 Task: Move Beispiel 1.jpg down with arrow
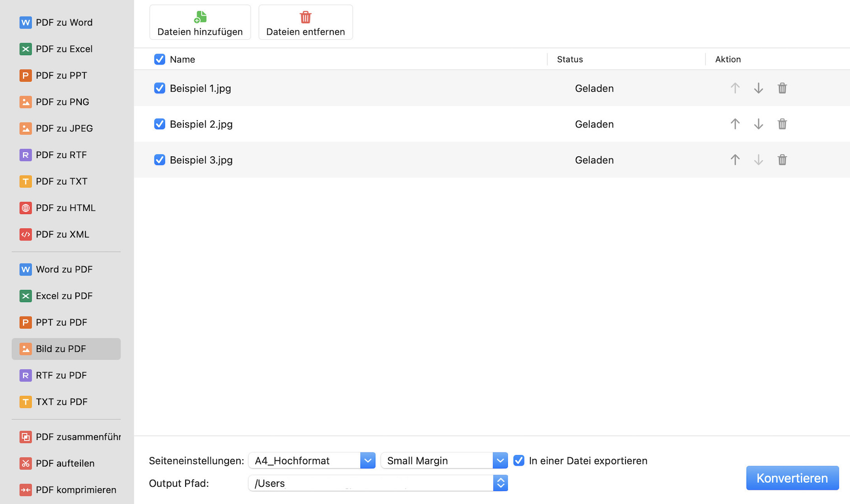click(x=758, y=88)
